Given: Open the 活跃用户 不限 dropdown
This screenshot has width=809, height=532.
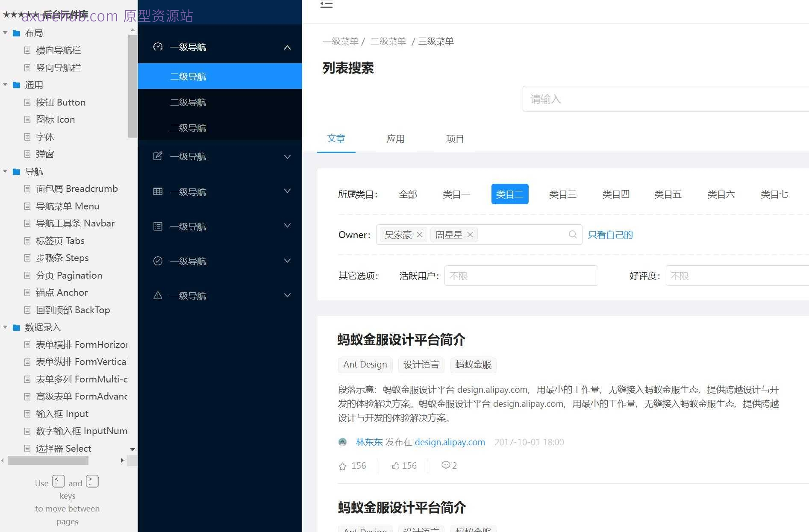Looking at the screenshot, I should (x=521, y=276).
